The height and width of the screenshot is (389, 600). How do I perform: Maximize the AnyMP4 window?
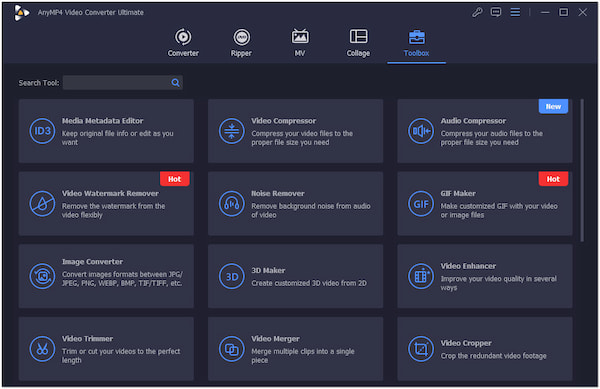tap(564, 12)
